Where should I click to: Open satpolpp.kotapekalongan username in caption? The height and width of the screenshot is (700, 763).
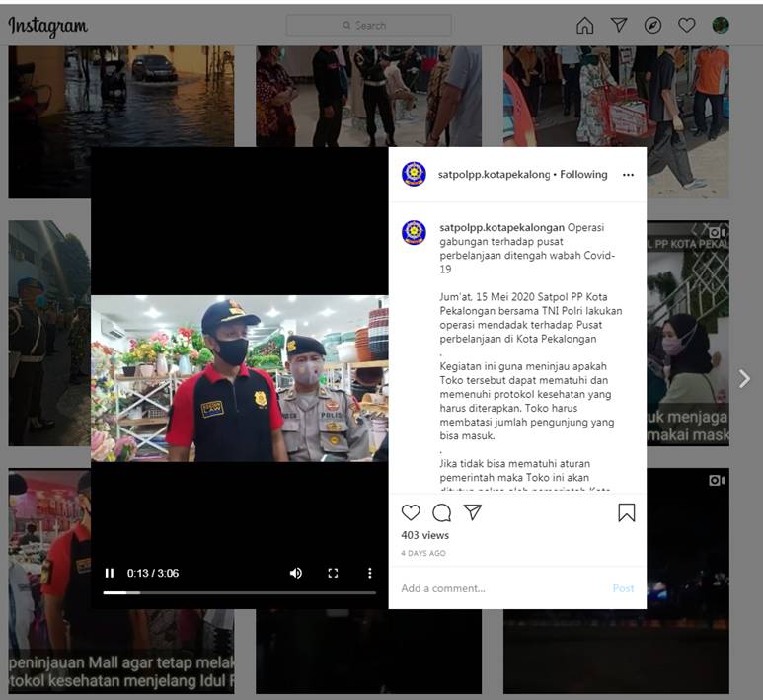[501, 227]
